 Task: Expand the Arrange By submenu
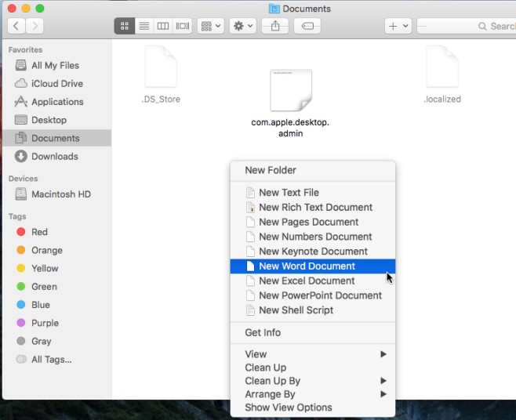pyautogui.click(x=313, y=394)
